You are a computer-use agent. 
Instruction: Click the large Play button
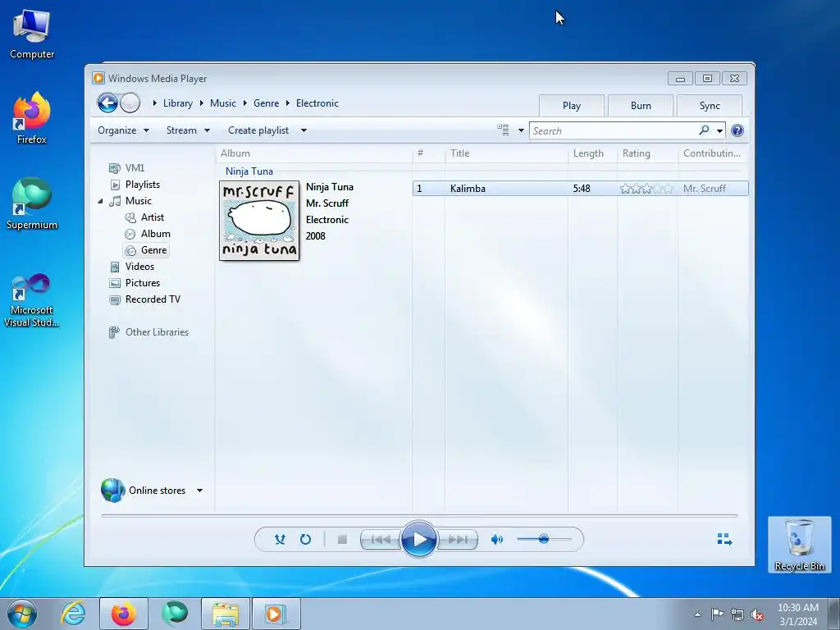[x=419, y=540]
